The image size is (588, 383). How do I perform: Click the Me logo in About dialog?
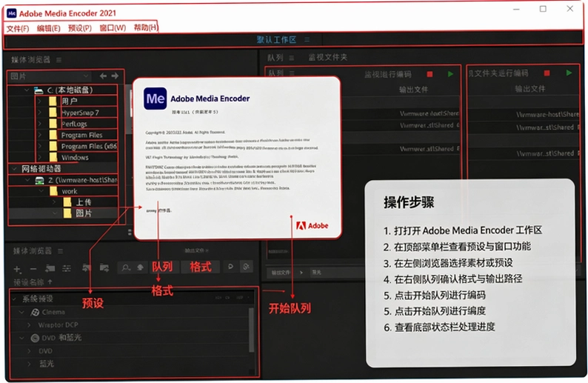click(156, 99)
